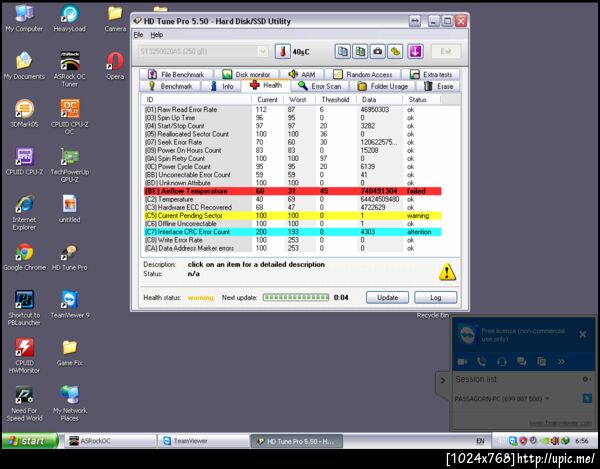
Task: Switch to the Extra tests tab
Action: click(x=430, y=74)
